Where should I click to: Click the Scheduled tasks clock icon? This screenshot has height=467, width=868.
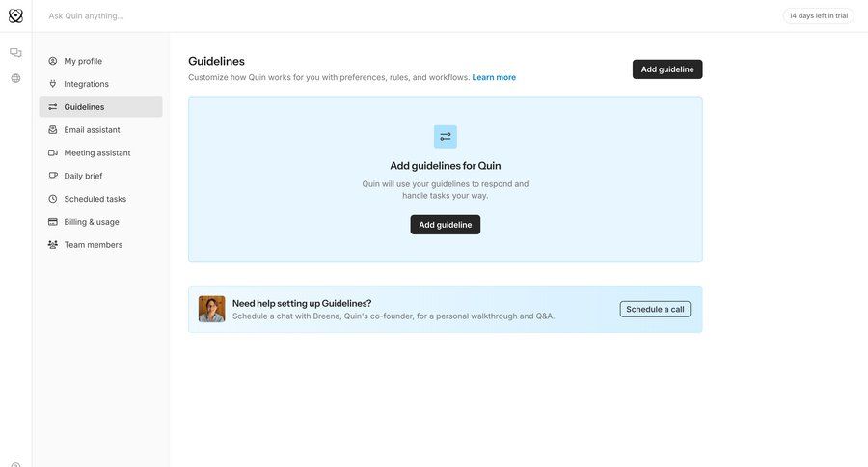click(53, 199)
